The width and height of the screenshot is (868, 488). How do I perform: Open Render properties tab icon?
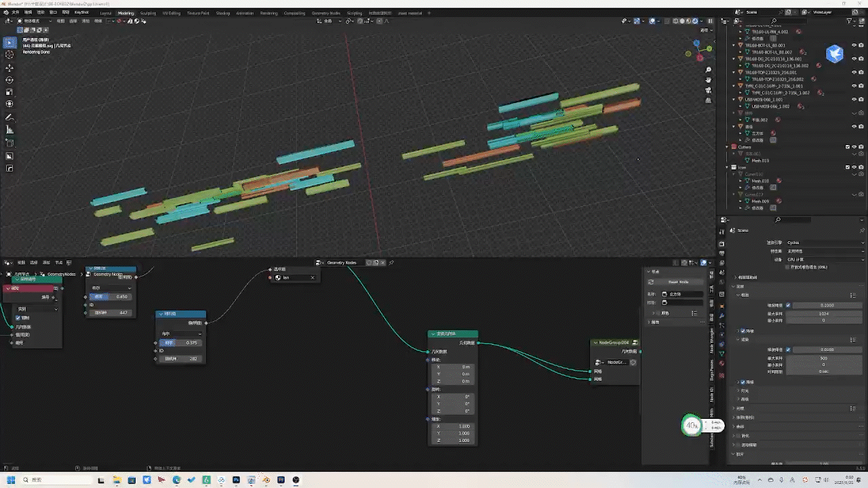(722, 243)
